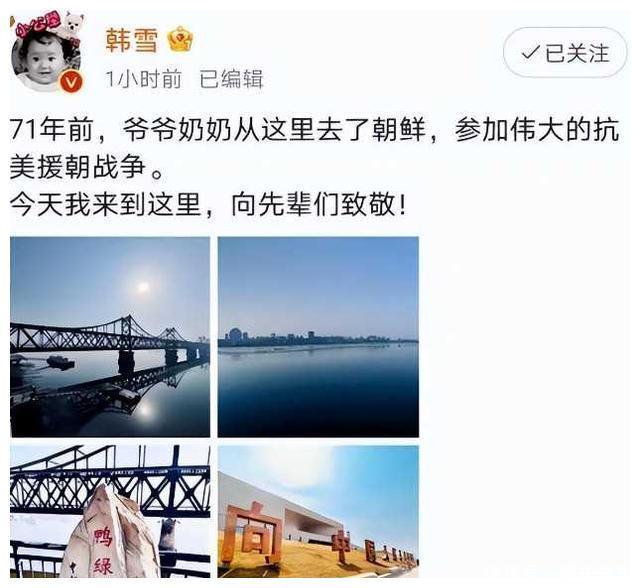Click the line 今天我来到这里,向先辈们致敬
Image resolution: width=640 pixels, height=588 pixels.
pyautogui.click(x=208, y=204)
